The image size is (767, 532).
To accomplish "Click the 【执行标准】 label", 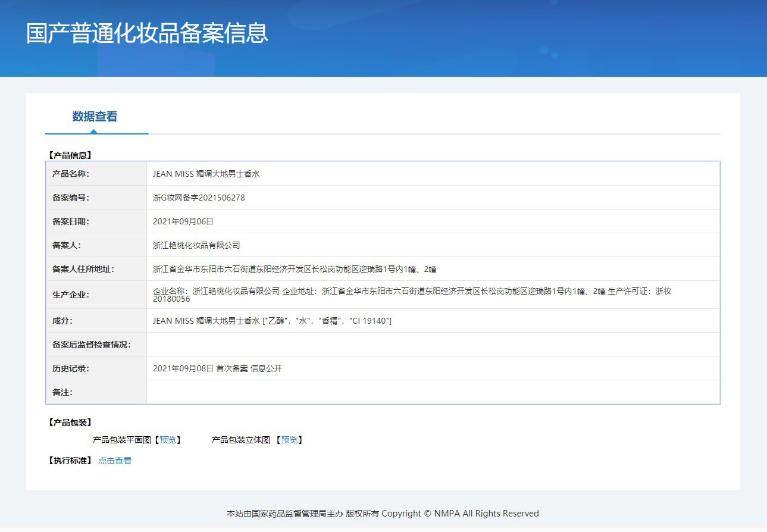I will (70, 461).
